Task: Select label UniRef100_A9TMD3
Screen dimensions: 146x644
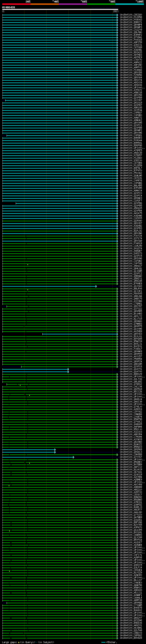Action: pyautogui.click(x=131, y=55)
